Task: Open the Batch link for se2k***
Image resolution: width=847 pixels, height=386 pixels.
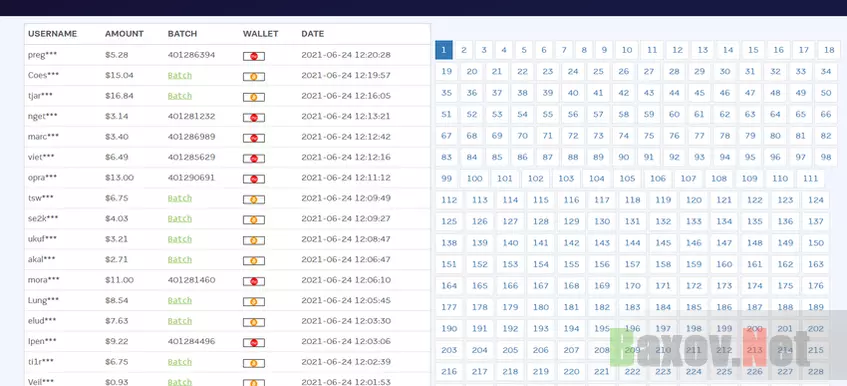Action: 179,219
